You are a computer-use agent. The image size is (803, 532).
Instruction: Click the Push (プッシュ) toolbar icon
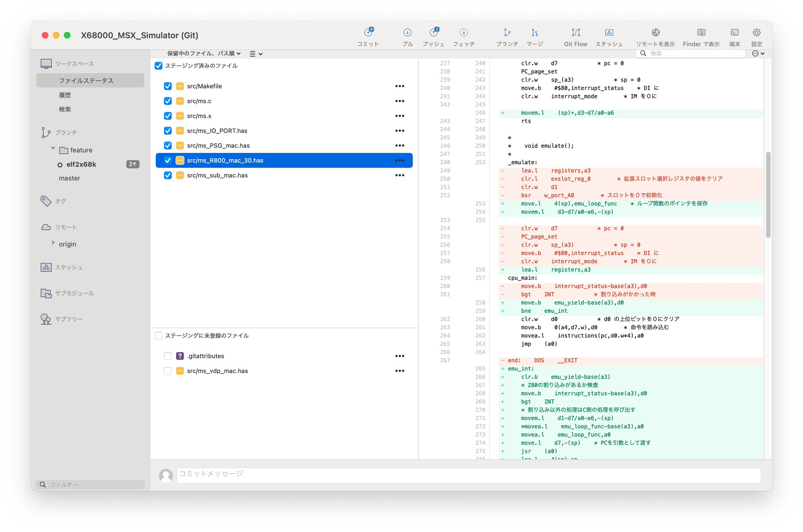tap(434, 33)
